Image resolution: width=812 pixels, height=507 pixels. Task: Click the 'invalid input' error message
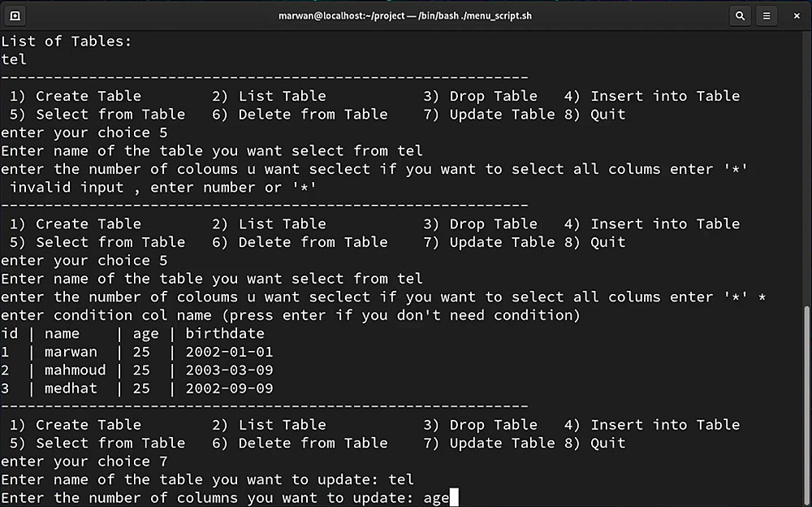[x=162, y=187]
